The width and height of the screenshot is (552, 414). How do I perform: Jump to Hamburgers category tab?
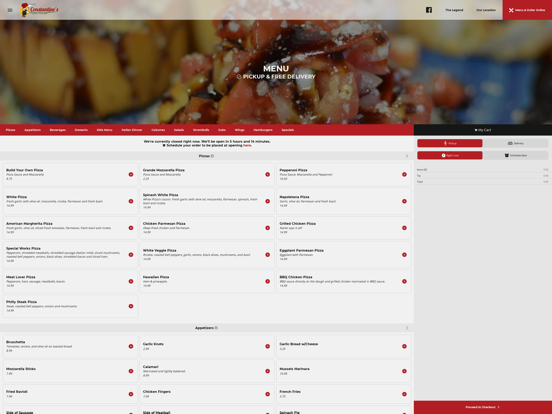coord(263,130)
